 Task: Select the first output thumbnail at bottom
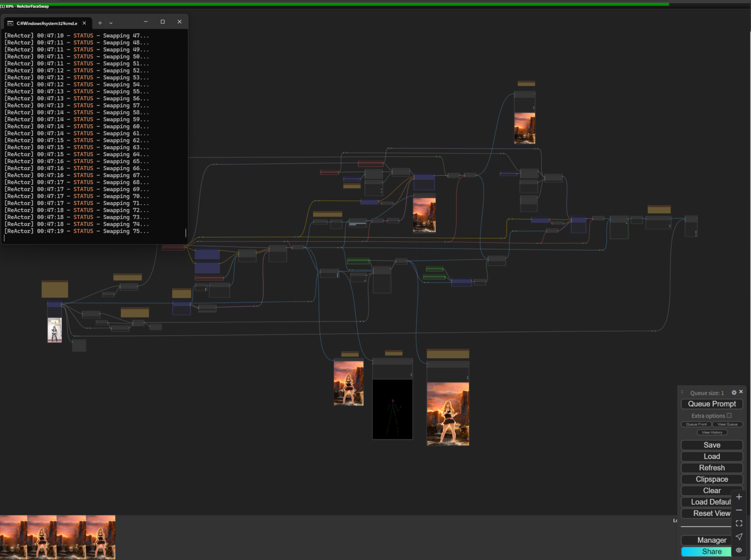[14, 537]
